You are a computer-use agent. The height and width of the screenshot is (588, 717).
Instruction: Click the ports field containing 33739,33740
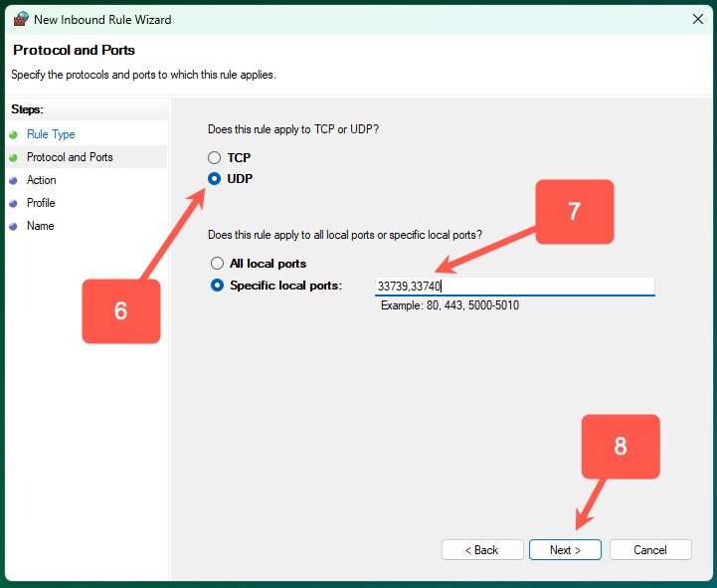[x=514, y=287]
